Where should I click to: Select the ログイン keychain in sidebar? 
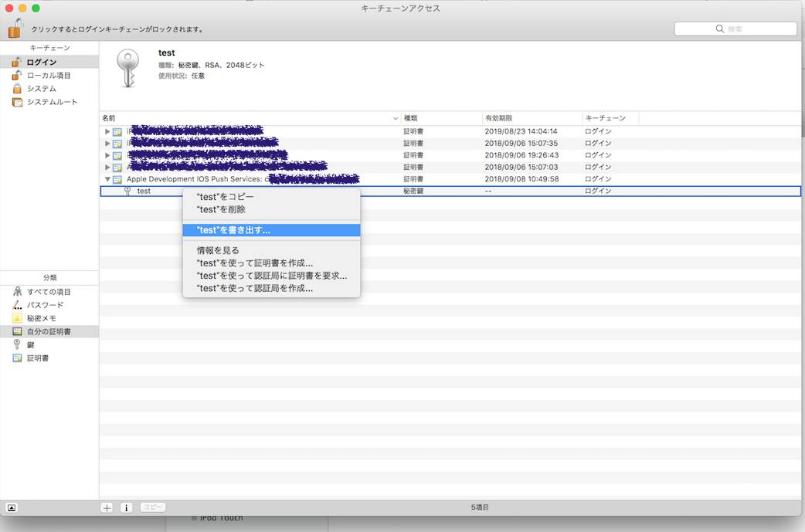click(41, 62)
